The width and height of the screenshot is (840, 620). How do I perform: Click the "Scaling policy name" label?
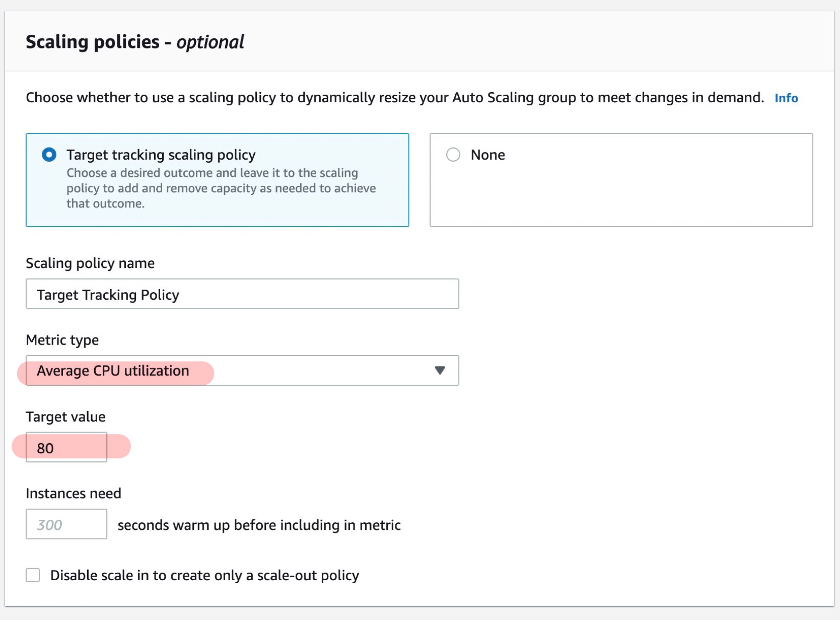point(90,263)
